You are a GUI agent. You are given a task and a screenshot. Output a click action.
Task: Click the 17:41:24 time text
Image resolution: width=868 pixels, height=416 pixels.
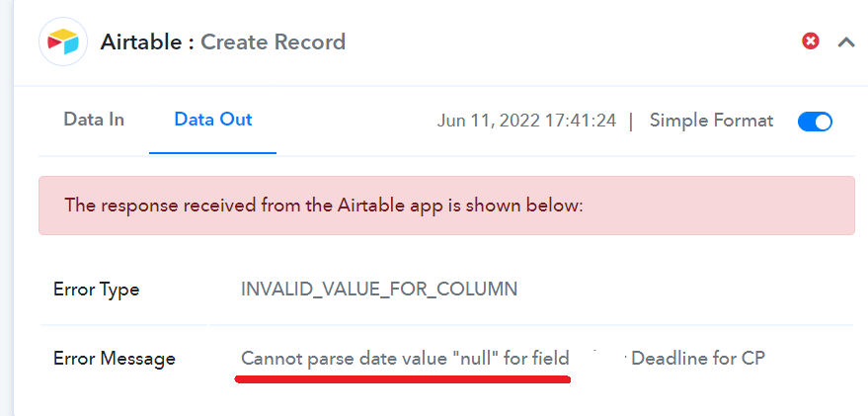[x=581, y=121]
